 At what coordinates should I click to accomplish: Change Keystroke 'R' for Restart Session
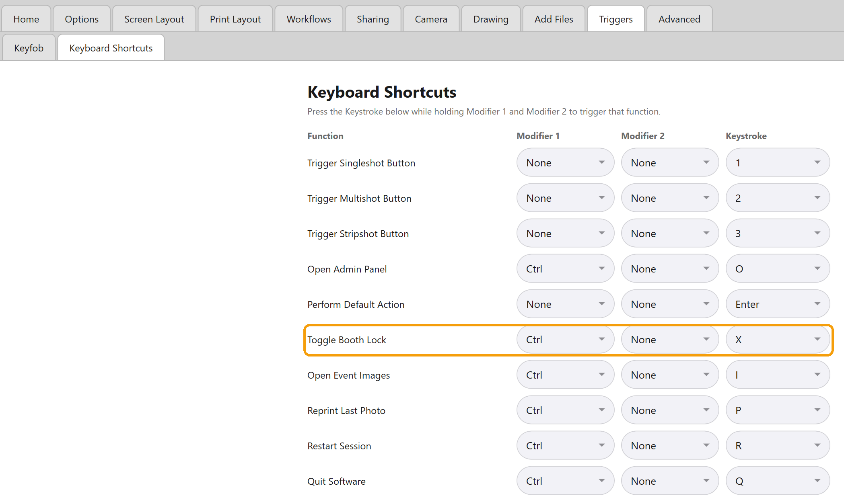778,445
